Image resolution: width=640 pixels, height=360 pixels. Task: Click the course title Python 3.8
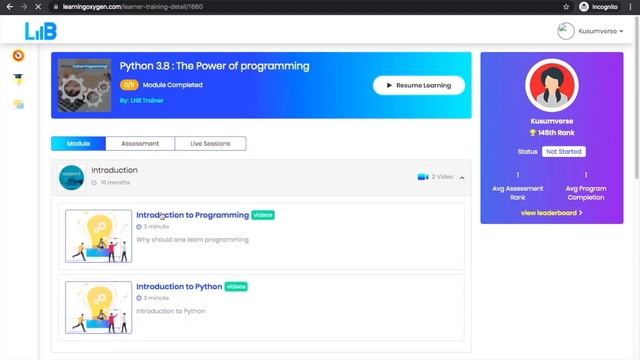[x=214, y=66]
